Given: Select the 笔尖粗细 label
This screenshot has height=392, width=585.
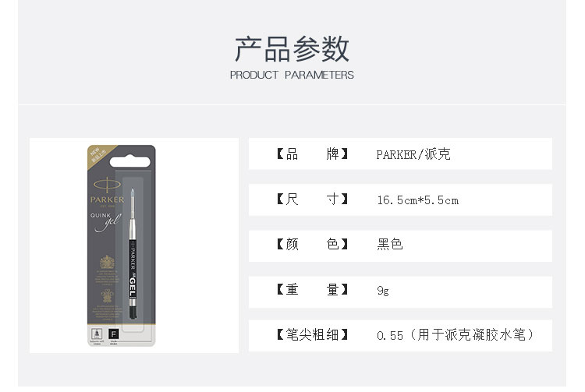Looking at the screenshot, I should [312, 334].
